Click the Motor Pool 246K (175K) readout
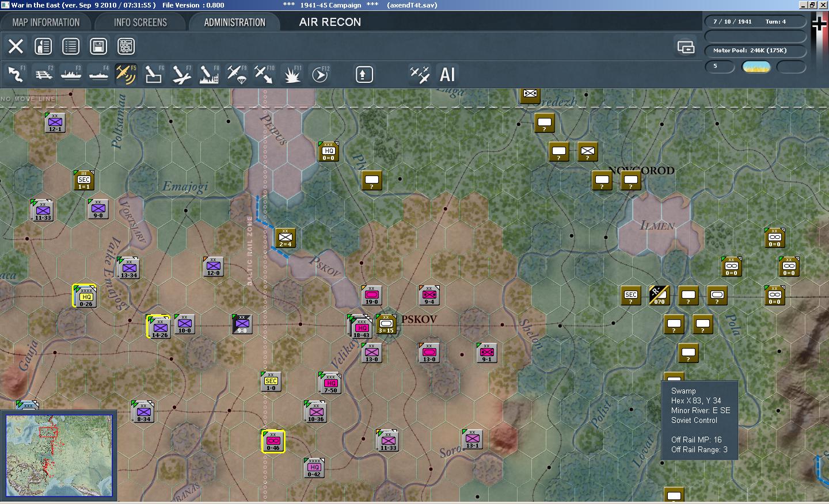This screenshot has height=504, width=829. pyautogui.click(x=755, y=51)
